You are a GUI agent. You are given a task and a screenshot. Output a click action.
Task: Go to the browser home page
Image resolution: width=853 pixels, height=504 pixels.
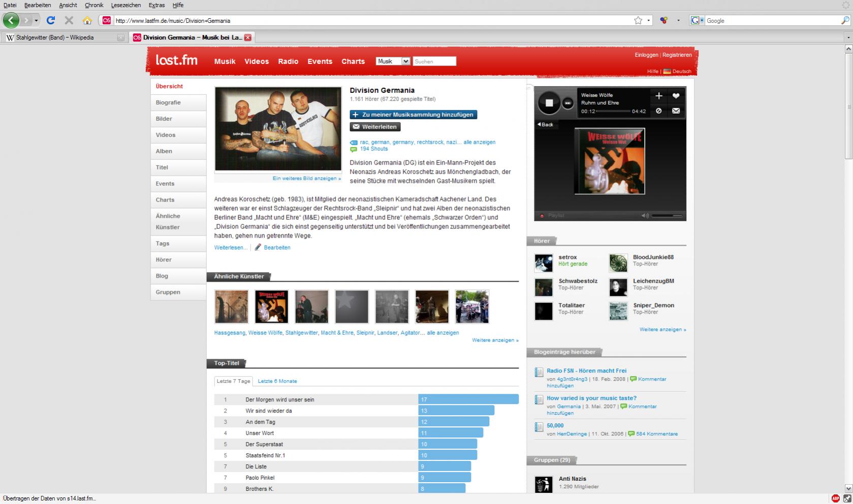coord(87,20)
